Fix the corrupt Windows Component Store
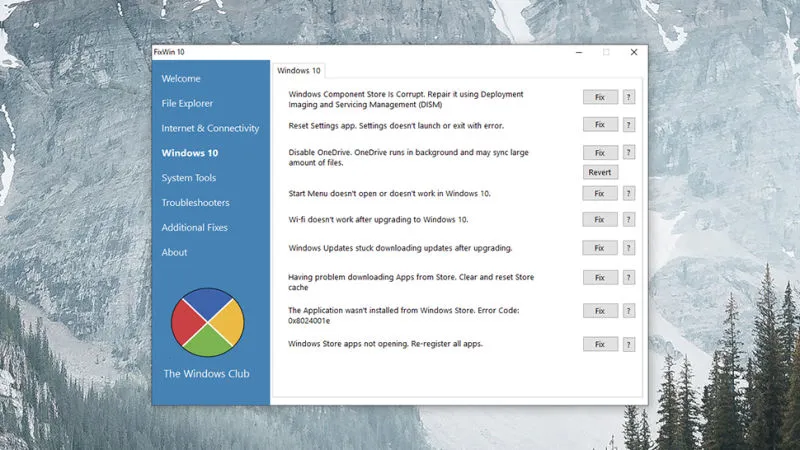The image size is (800, 450). [600, 97]
